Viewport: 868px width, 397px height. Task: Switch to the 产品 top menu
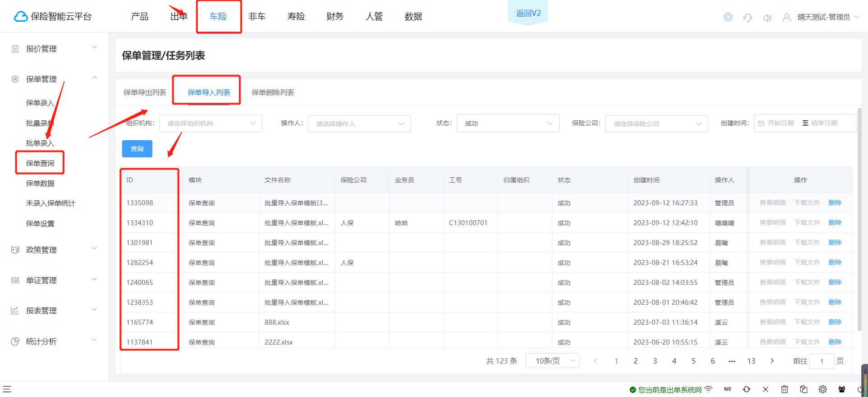pos(140,17)
